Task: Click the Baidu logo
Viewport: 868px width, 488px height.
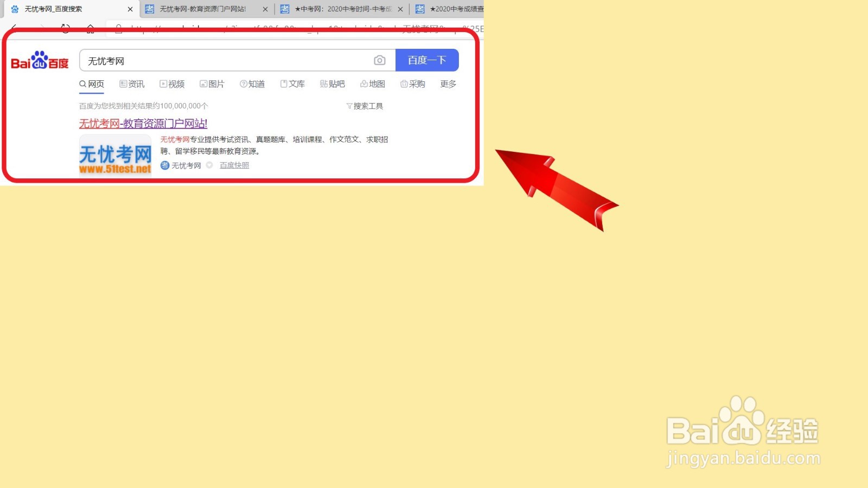Action: point(40,61)
